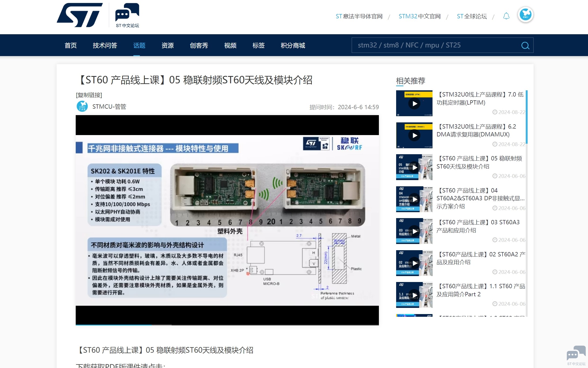Open 【ST60 产品线上课】04 ST60A2&ST60A3 title
The height and width of the screenshot is (368, 588).
(x=480, y=198)
